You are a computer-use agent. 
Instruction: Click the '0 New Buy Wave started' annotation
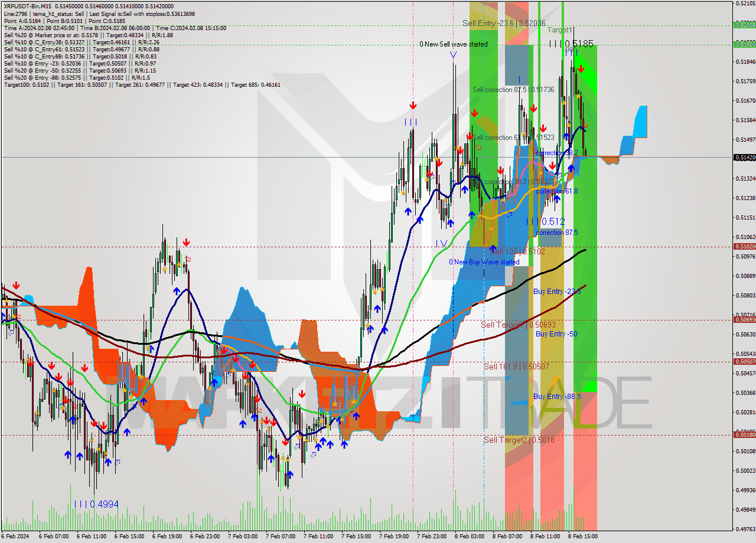484,262
